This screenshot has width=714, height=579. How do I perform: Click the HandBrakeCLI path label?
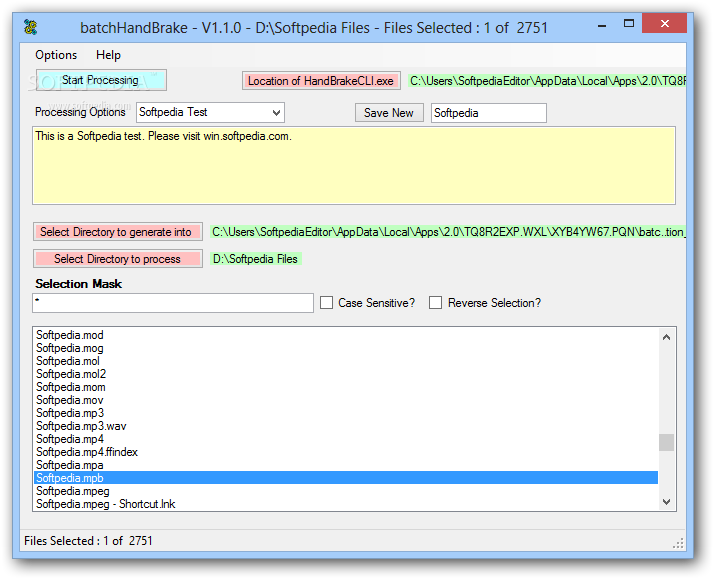[547, 81]
